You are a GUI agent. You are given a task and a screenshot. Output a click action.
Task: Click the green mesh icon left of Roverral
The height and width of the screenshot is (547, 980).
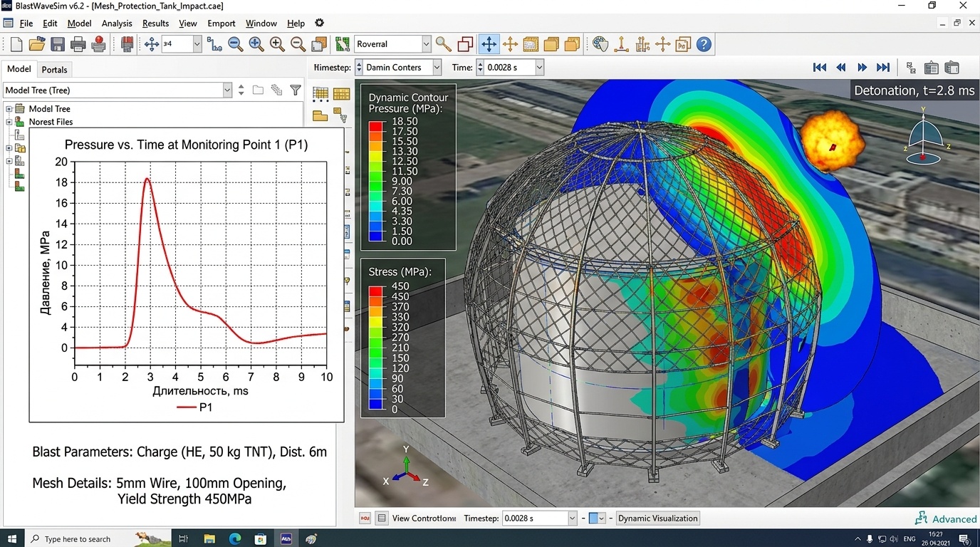(343, 44)
